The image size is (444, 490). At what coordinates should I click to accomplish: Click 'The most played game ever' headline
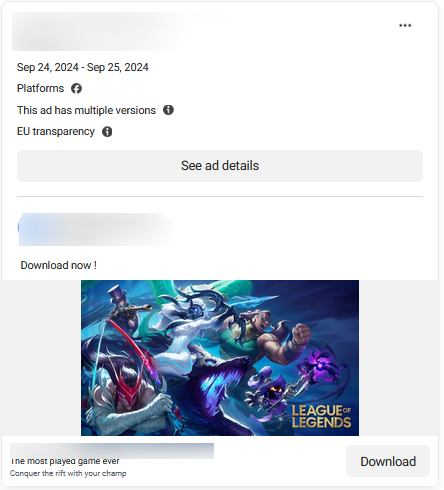(65, 461)
